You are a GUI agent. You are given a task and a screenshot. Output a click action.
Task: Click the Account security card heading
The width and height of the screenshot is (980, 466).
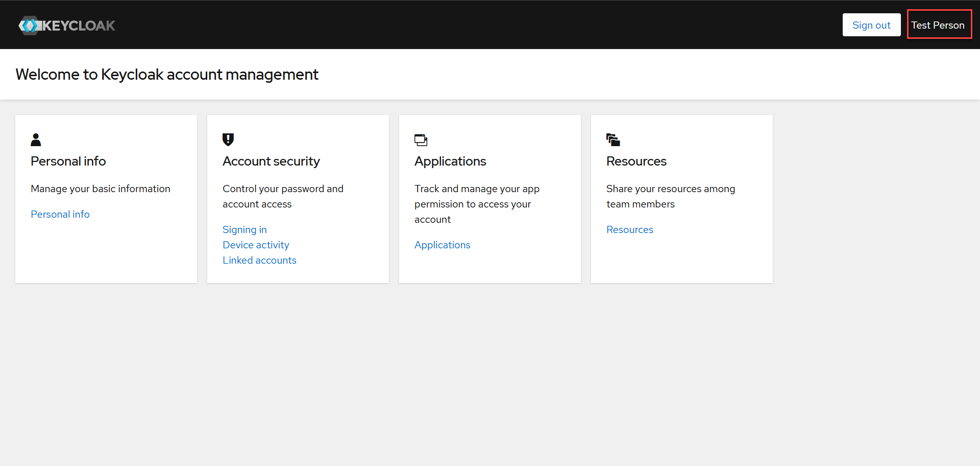coord(271,161)
